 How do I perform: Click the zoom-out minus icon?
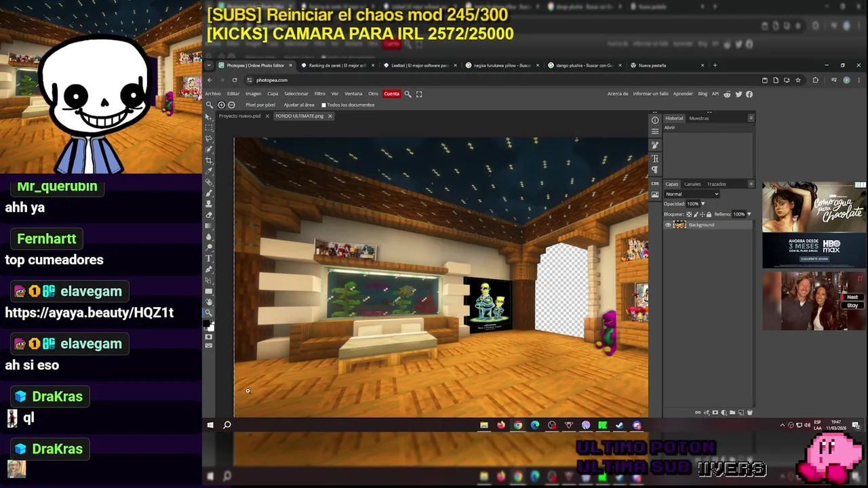point(231,105)
